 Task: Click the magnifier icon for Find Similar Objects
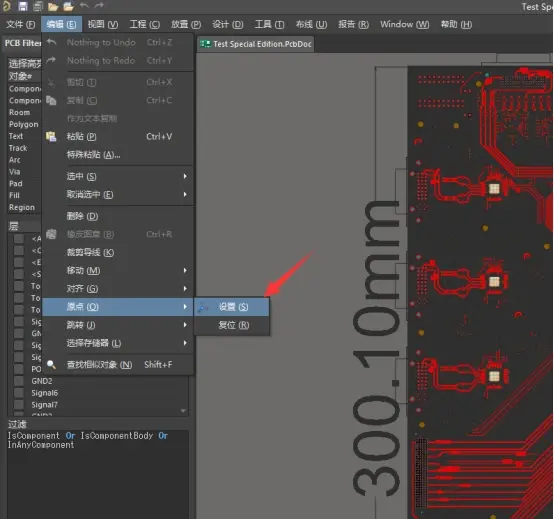51,364
